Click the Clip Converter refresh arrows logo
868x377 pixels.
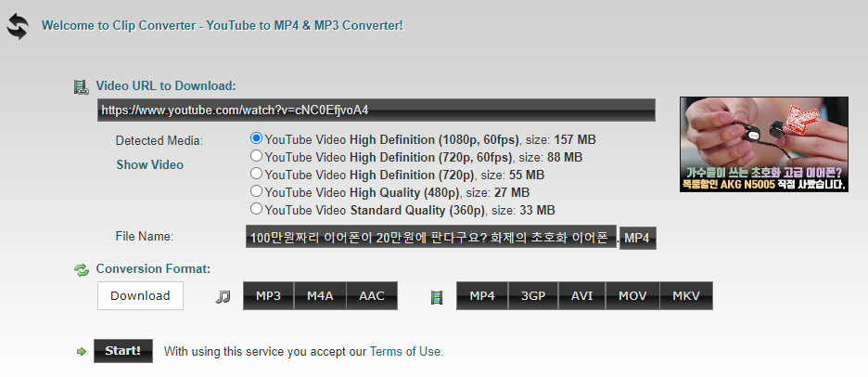18,27
